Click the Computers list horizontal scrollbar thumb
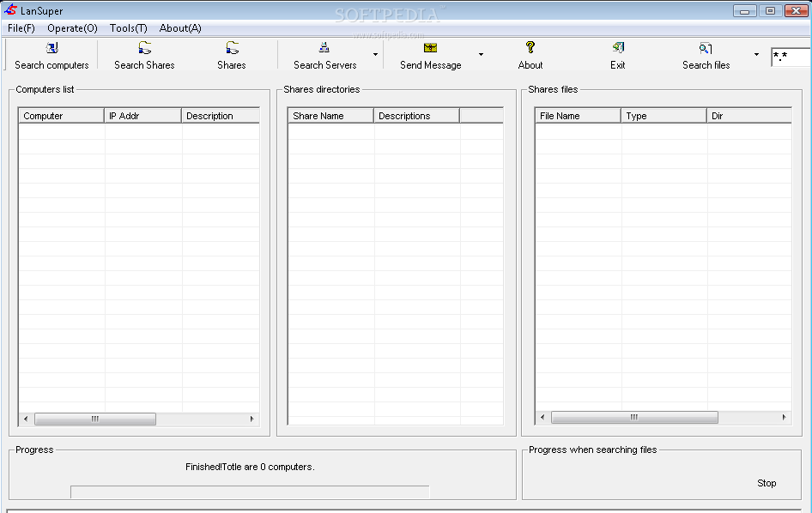Screen dimensions: 812x513 pos(95,419)
